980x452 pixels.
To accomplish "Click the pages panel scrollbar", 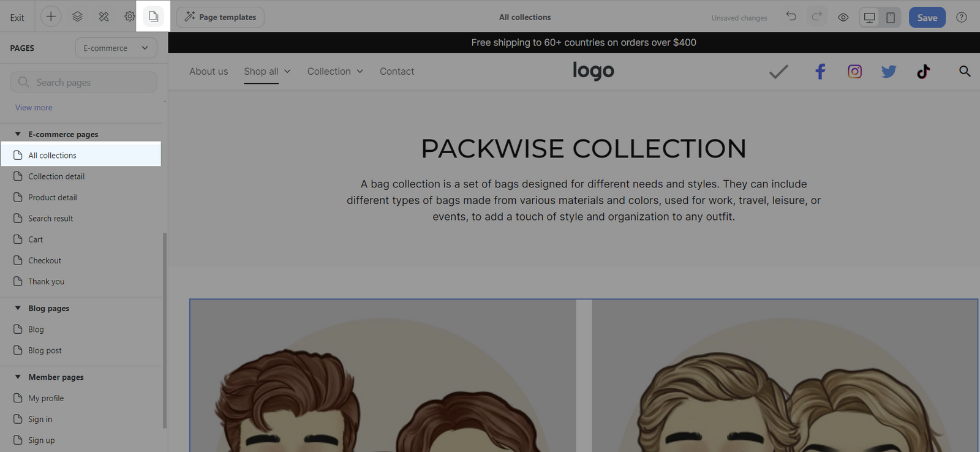I will coord(165,331).
